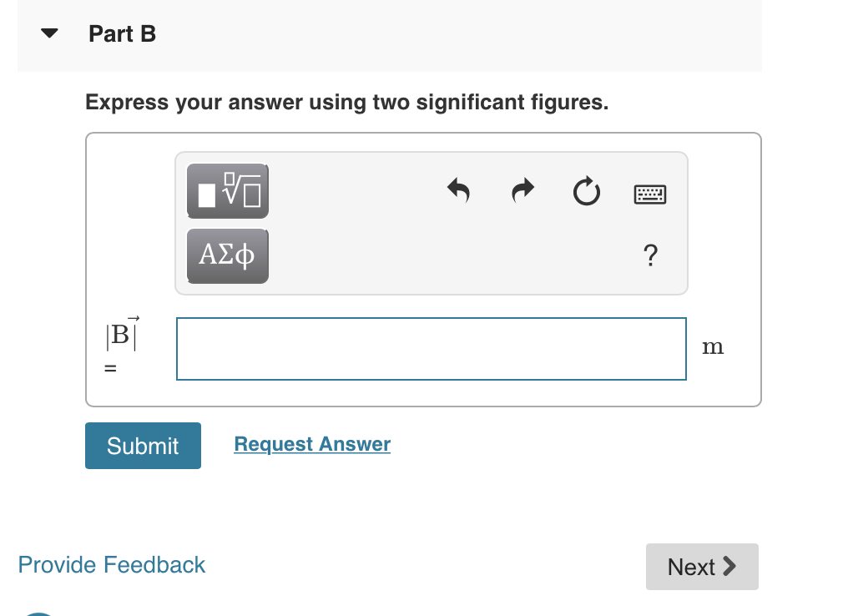Select the Greek letters ΑΣΦ tool

click(227, 255)
